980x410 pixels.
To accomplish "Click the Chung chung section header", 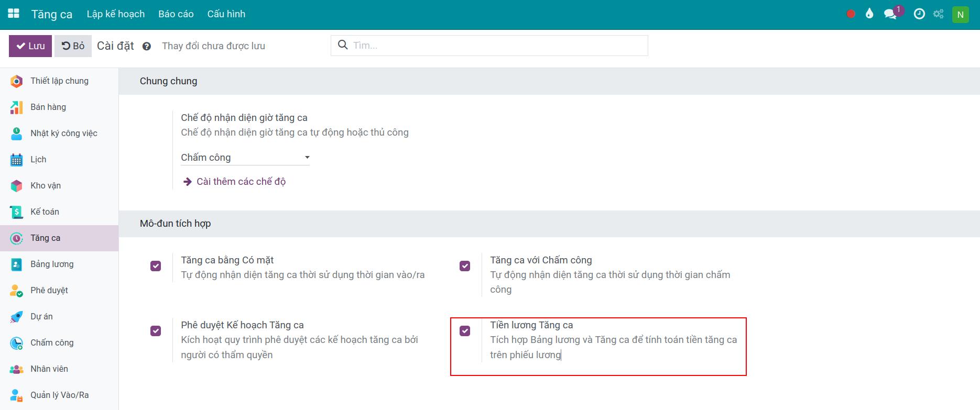I will tap(169, 81).
